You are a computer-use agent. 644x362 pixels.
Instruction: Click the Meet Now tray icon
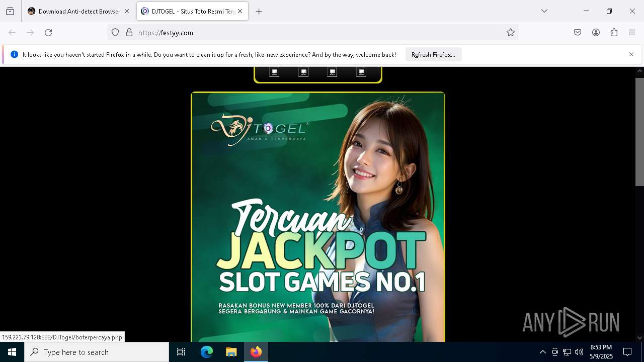(x=555, y=352)
